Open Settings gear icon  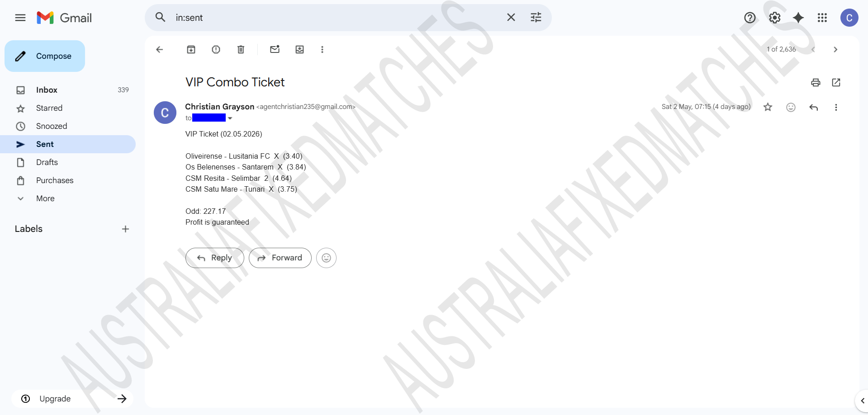click(x=775, y=18)
